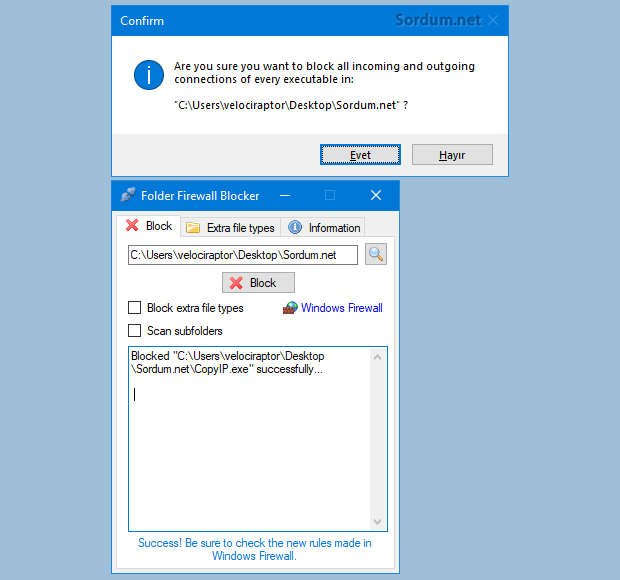This screenshot has height=580, width=620.
Task: Close the Folder Firewall Blocker window
Action: point(376,195)
